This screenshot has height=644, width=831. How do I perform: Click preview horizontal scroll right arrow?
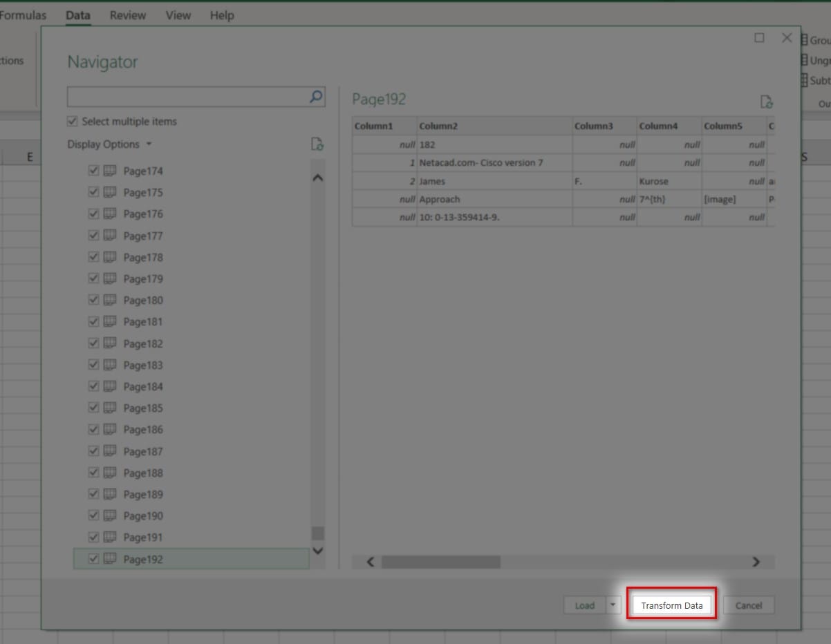tap(756, 562)
